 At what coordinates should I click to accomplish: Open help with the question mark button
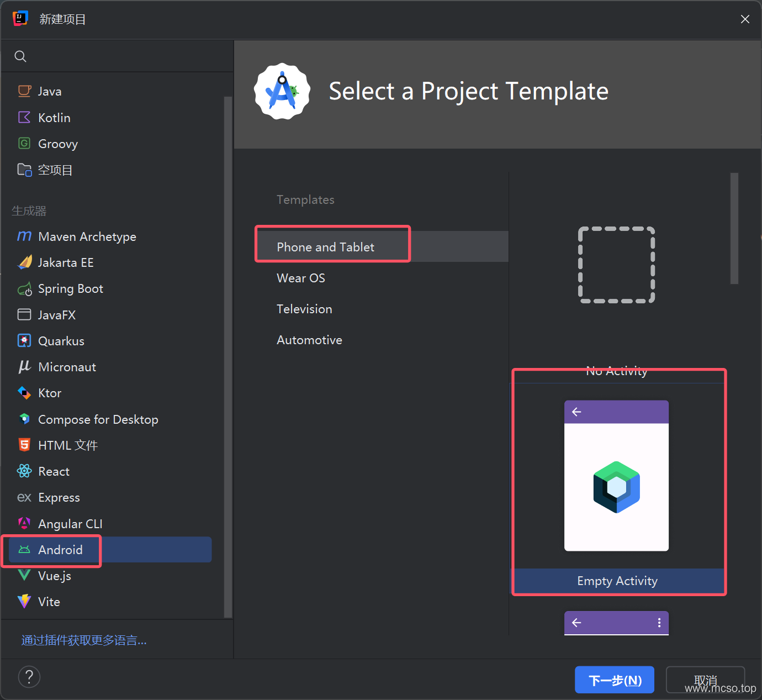[29, 677]
